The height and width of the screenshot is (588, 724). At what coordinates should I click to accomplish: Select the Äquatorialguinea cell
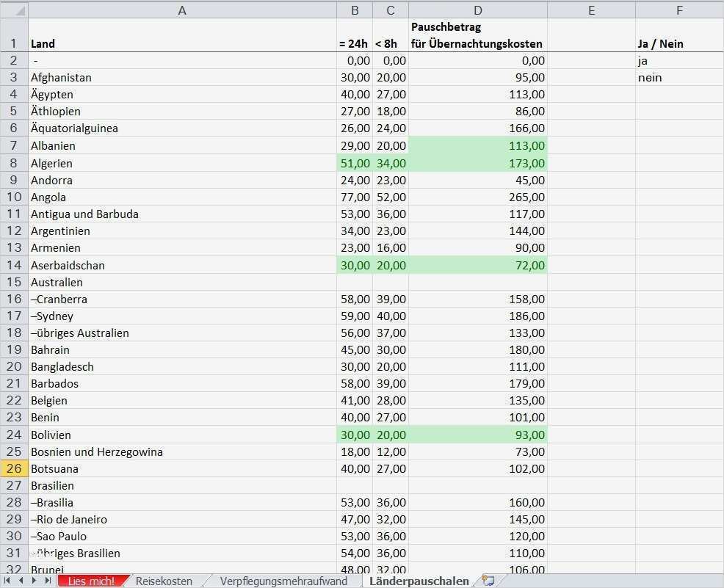(x=182, y=128)
